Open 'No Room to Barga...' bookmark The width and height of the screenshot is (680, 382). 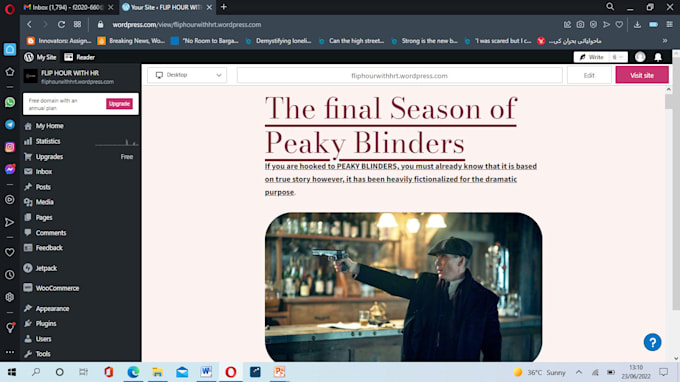tap(205, 41)
